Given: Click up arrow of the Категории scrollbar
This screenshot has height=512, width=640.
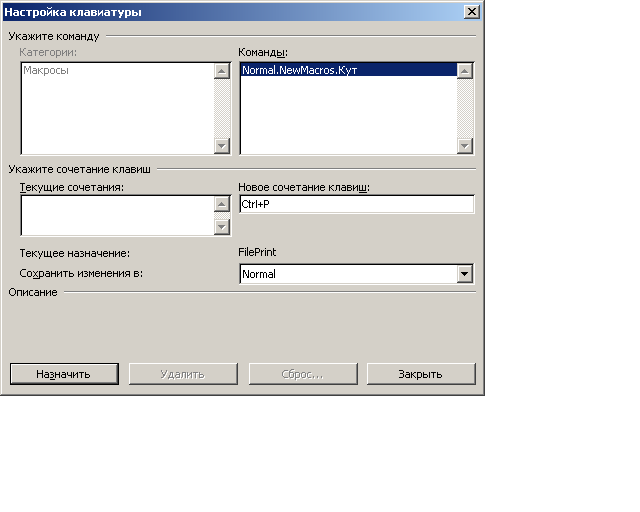Looking at the screenshot, I should click(x=222, y=71).
